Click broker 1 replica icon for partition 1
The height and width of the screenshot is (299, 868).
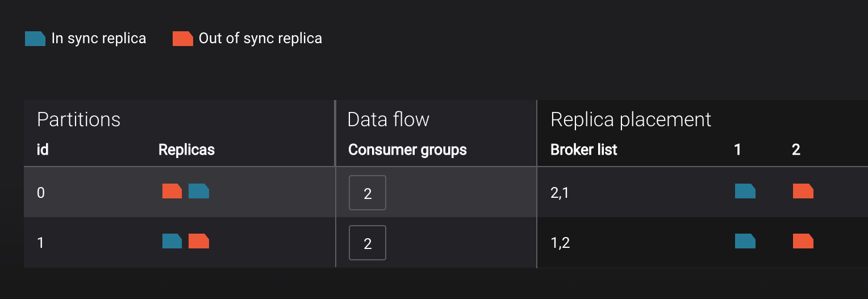coord(745,242)
